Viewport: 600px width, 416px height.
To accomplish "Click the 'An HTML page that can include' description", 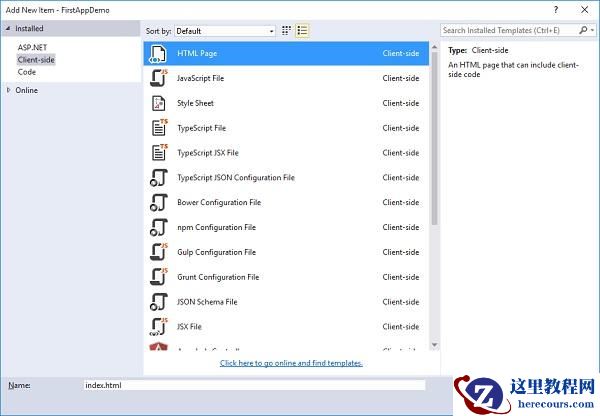I will click(x=513, y=70).
